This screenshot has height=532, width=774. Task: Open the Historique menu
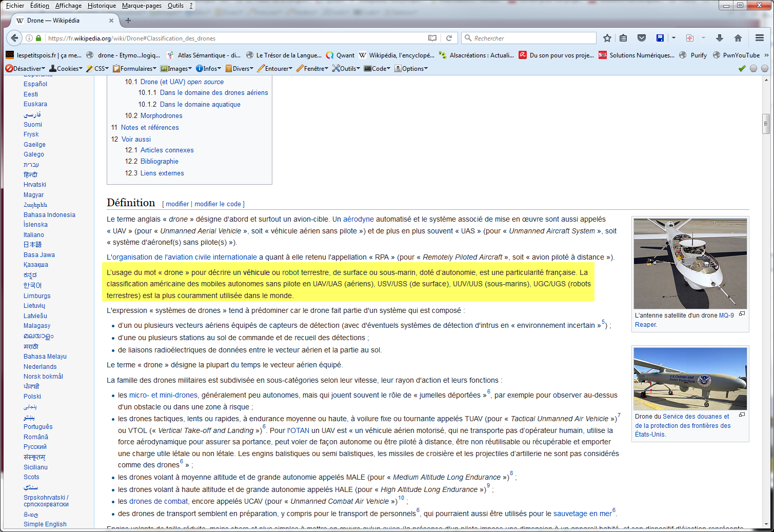[x=102, y=6]
